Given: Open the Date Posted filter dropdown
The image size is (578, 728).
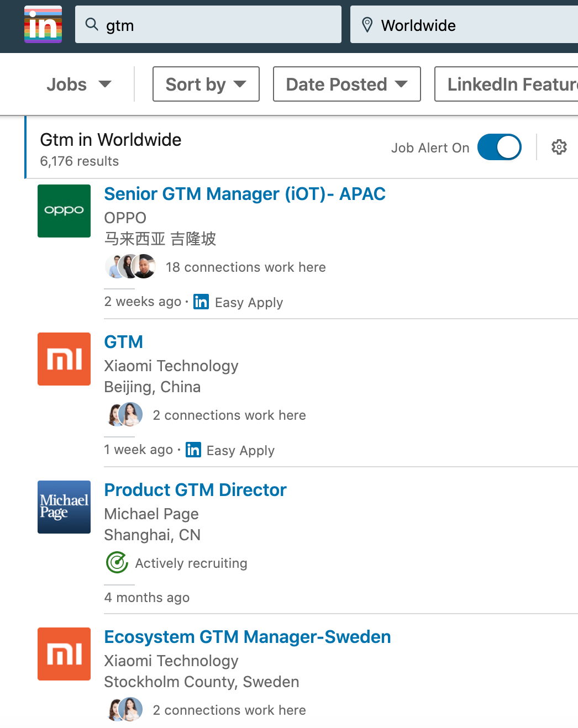Looking at the screenshot, I should (347, 84).
